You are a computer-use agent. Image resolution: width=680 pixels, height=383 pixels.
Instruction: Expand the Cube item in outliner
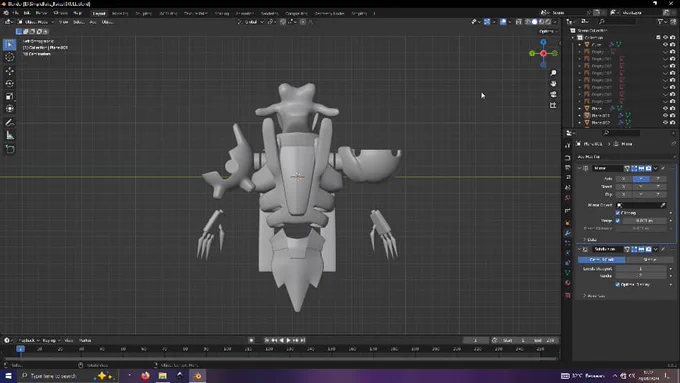coord(580,44)
